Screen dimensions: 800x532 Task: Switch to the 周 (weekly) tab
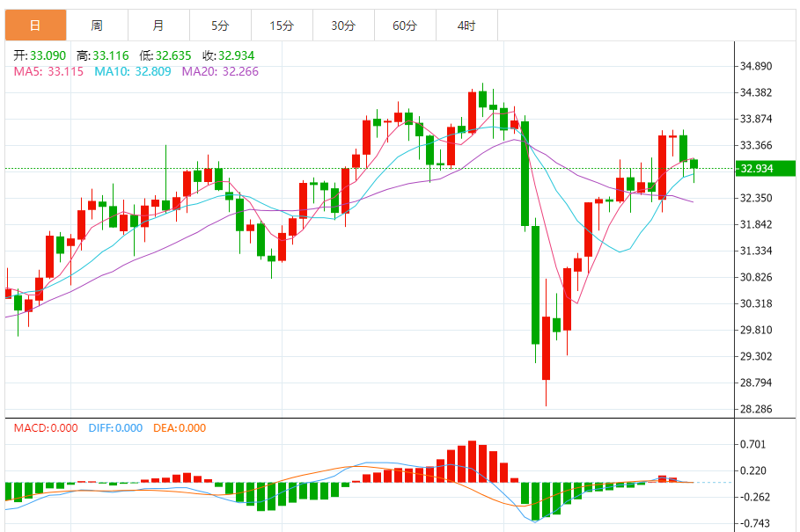(97, 26)
